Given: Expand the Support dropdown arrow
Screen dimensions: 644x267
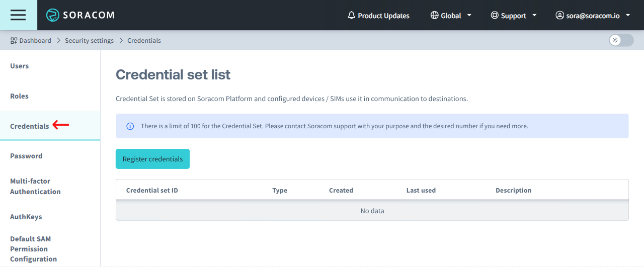Looking at the screenshot, I should click(534, 16).
